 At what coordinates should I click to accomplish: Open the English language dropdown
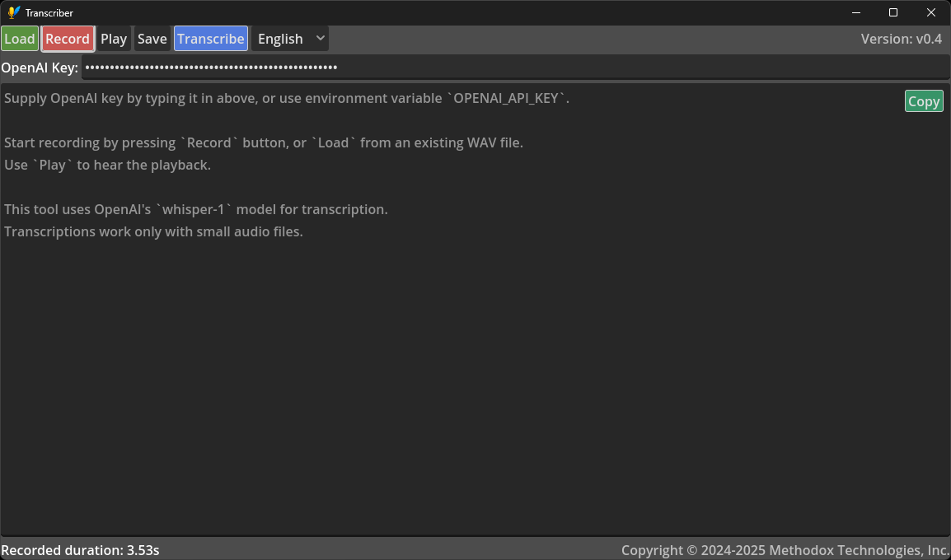click(290, 39)
